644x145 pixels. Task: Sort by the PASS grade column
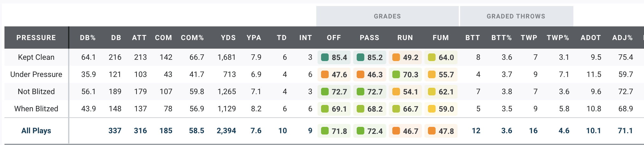point(369,38)
